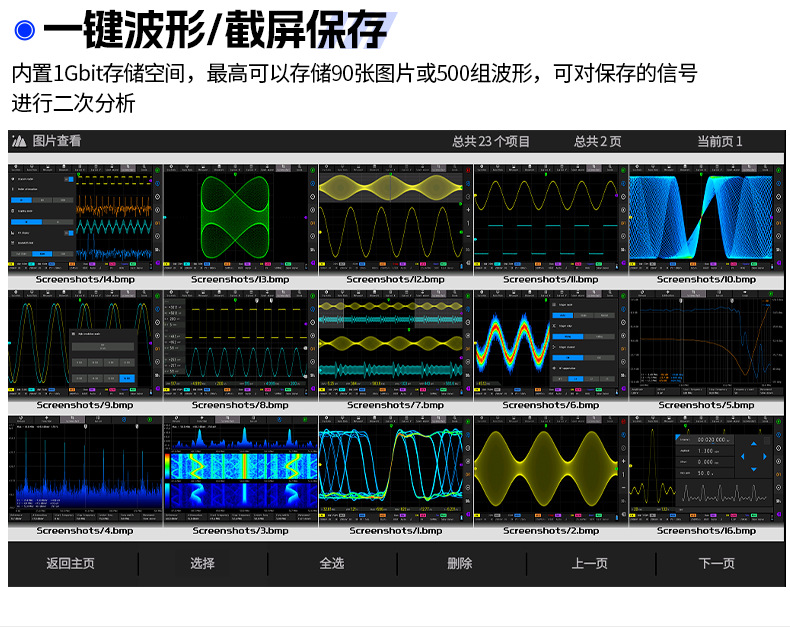Go to next page with 下一页
The height and width of the screenshot is (627, 790).
[717, 563]
